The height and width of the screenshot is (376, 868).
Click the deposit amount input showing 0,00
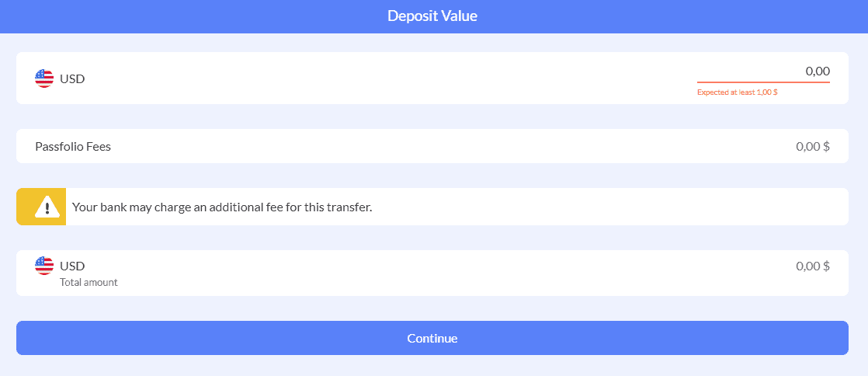point(763,71)
